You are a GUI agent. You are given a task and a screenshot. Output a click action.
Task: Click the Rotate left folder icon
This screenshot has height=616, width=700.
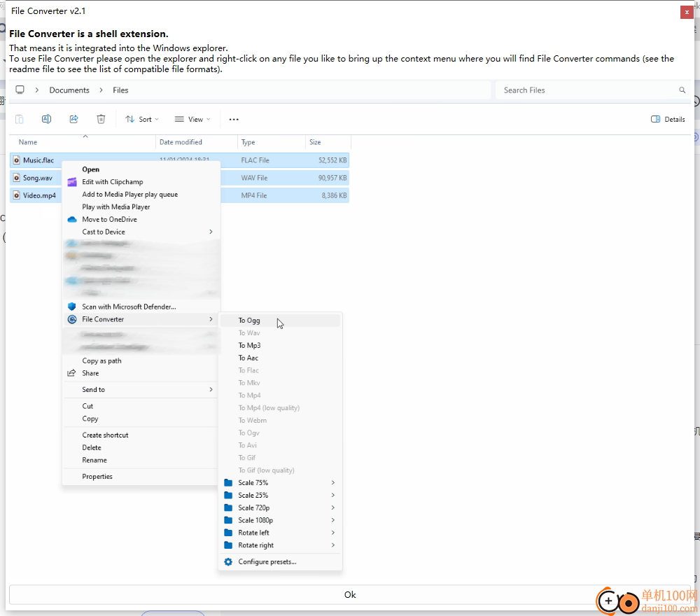(x=228, y=533)
